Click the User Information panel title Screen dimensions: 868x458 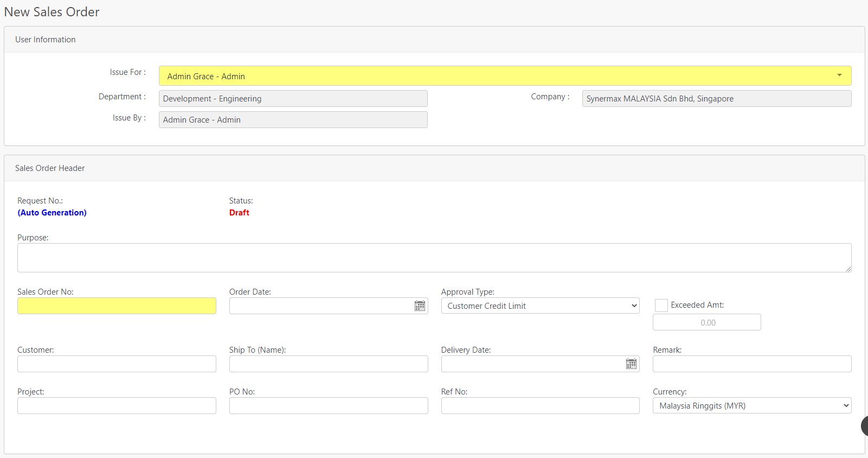tap(46, 40)
